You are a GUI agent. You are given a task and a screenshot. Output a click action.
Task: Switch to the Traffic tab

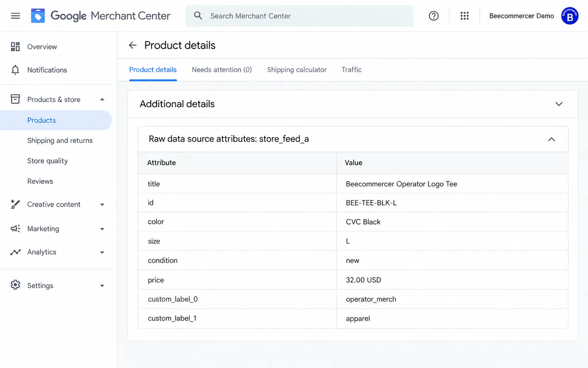coord(351,70)
